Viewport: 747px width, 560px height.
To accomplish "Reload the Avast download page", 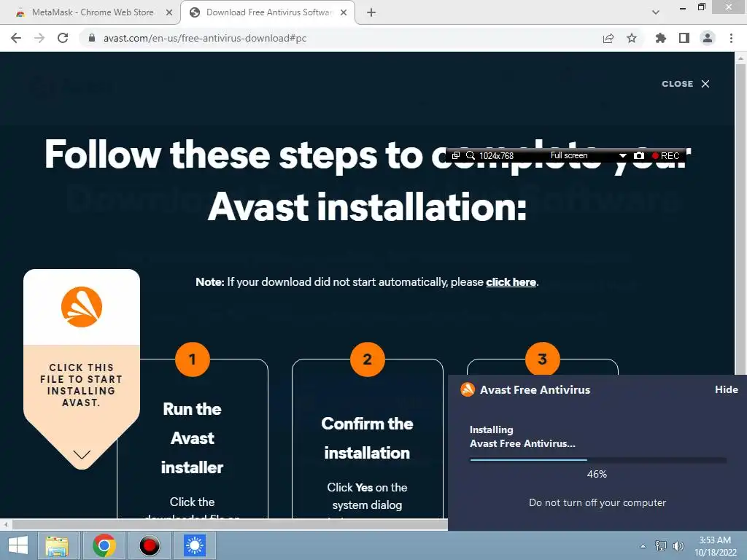I will point(63,38).
